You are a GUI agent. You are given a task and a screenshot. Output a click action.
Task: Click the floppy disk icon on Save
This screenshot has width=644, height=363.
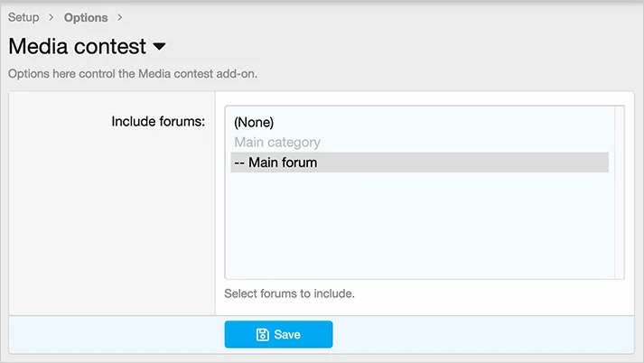pyautogui.click(x=263, y=335)
